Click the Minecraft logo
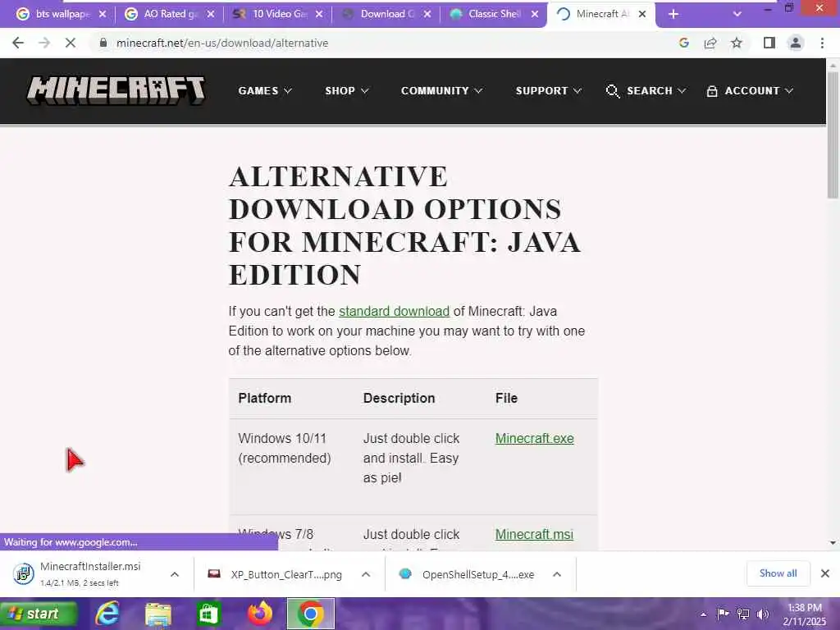This screenshot has height=630, width=840. coord(116,90)
